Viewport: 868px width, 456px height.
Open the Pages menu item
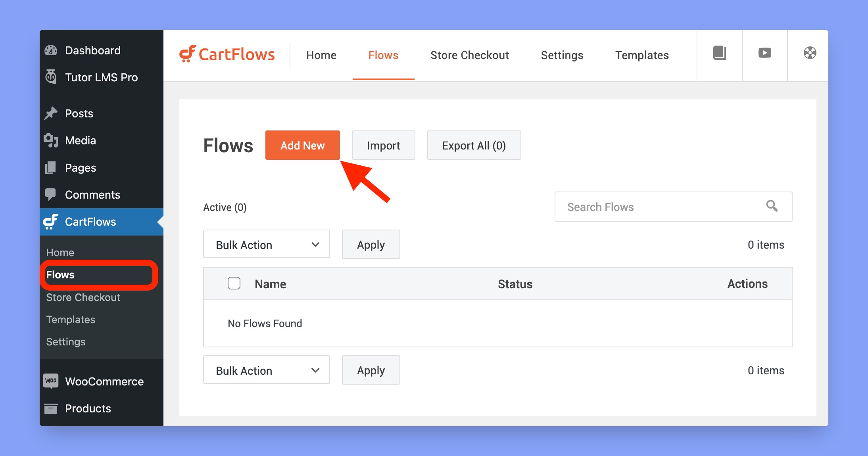(102, 167)
